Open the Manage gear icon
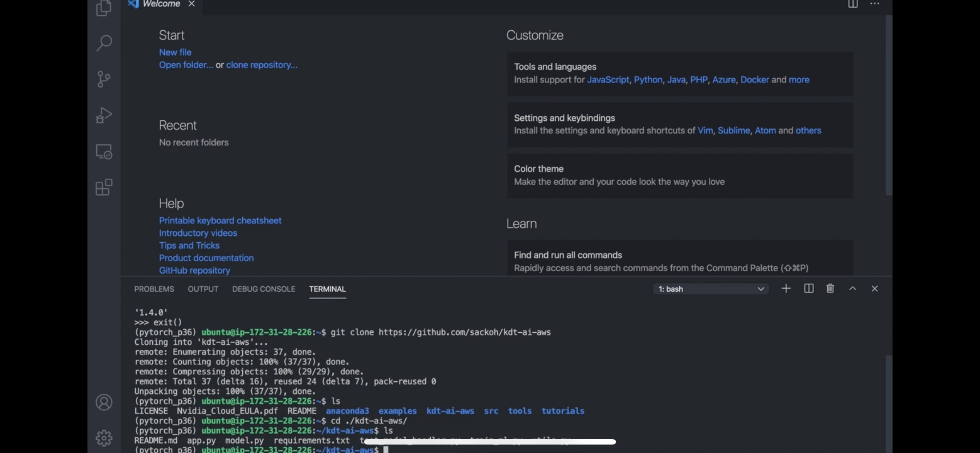The width and height of the screenshot is (980, 453). (104, 438)
